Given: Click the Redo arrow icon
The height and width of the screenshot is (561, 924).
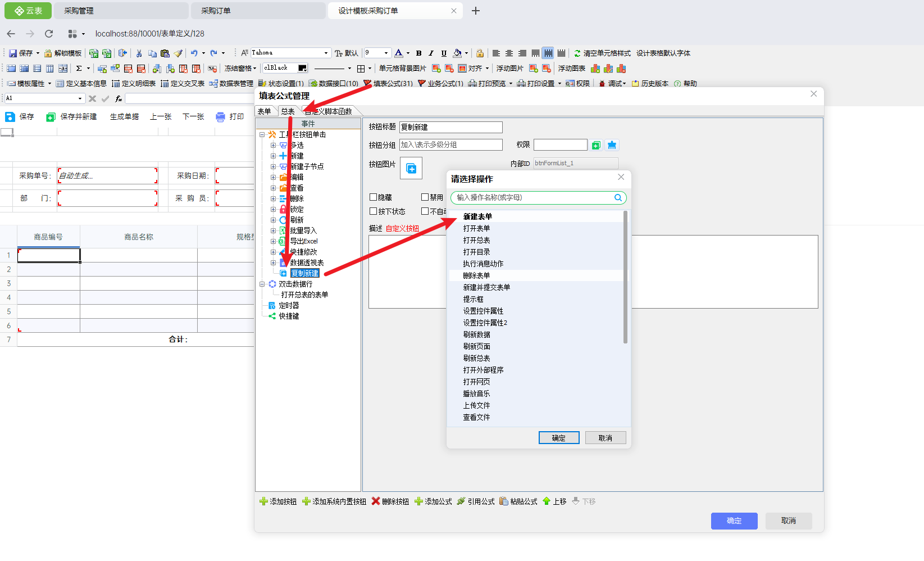Looking at the screenshot, I should (x=213, y=53).
